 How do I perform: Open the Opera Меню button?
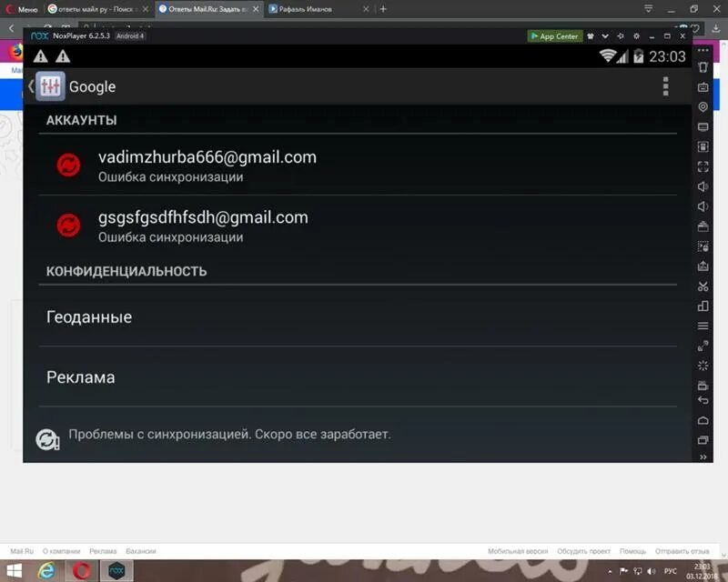pyautogui.click(x=22, y=9)
